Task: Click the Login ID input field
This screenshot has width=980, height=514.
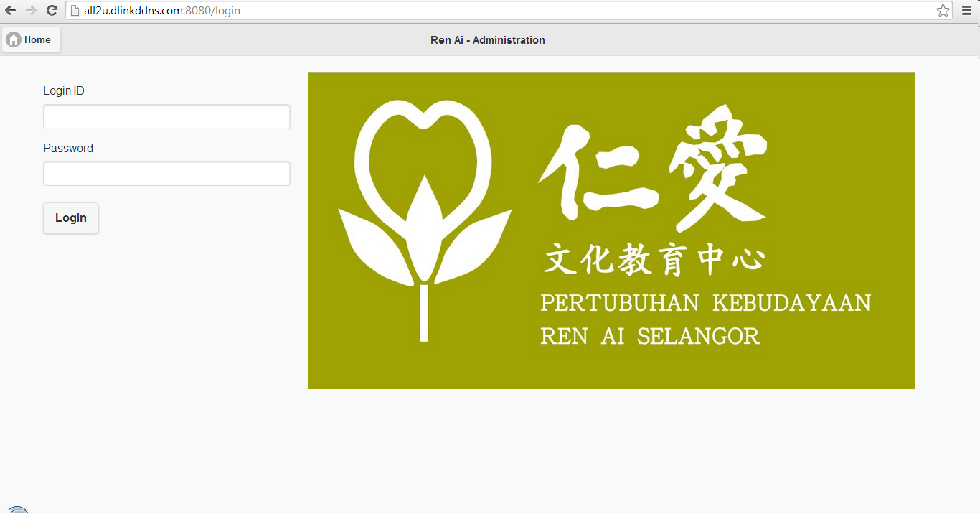Action: tap(166, 116)
